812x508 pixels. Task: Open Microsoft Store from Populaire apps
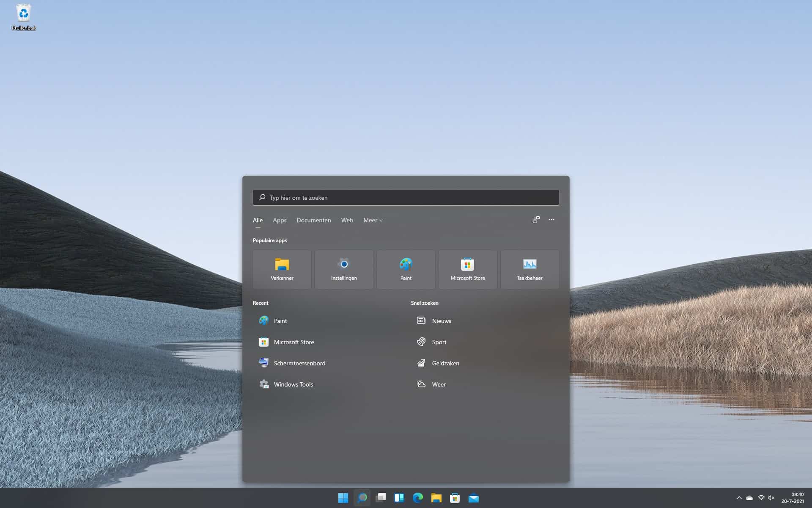click(x=468, y=269)
